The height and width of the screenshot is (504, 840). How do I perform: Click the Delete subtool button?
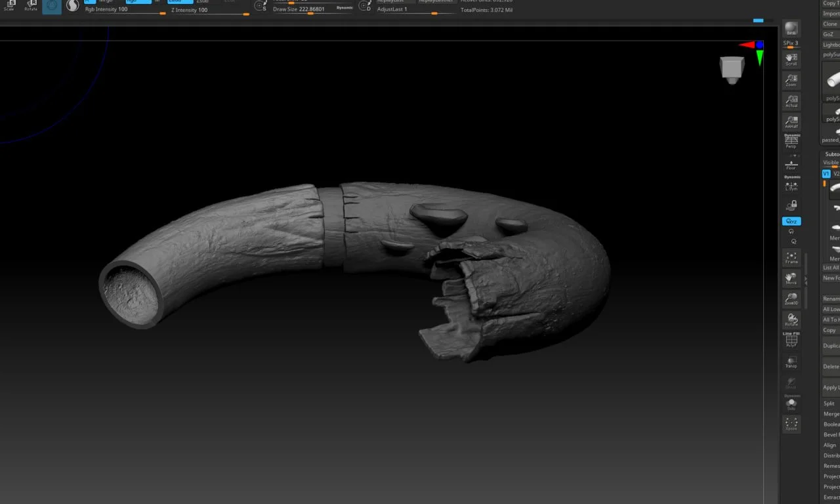point(831,366)
